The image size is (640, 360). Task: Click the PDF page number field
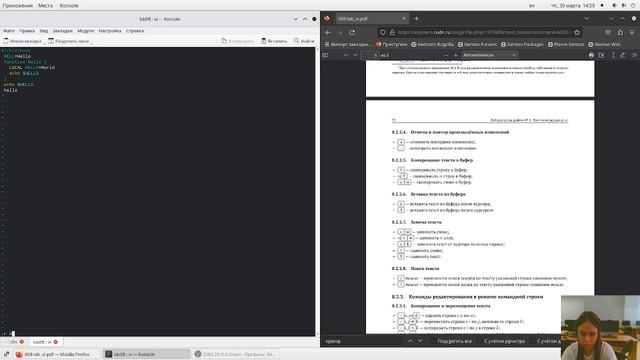click(x=370, y=55)
